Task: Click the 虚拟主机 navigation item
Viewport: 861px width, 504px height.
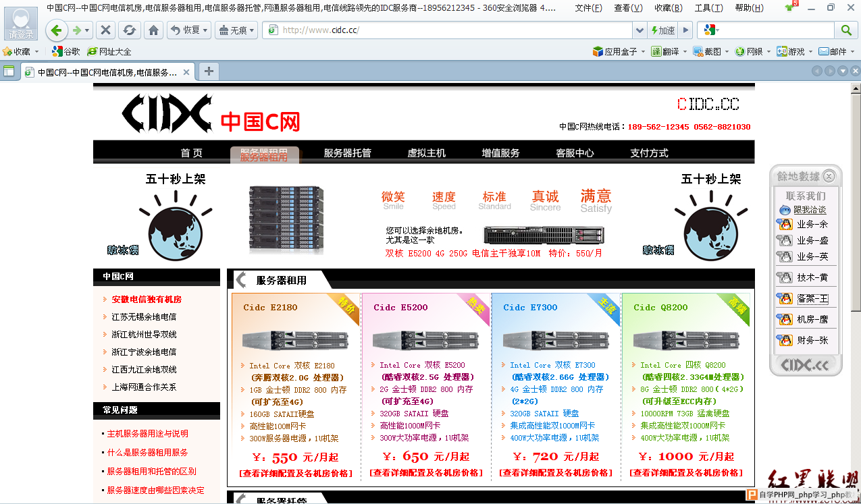Action: [x=426, y=153]
